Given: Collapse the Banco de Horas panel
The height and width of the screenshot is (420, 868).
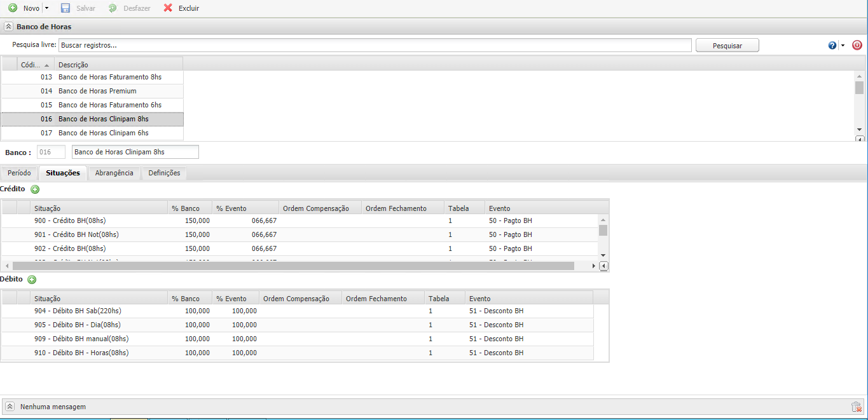Looking at the screenshot, I should tap(9, 27).
